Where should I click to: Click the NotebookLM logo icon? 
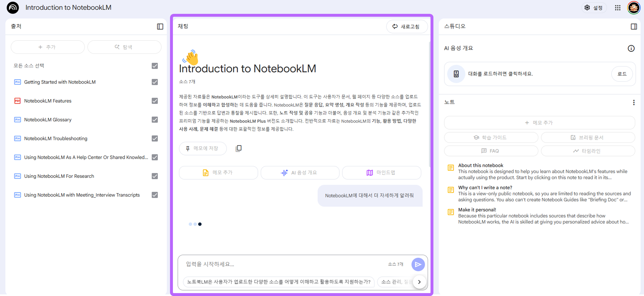tap(13, 8)
